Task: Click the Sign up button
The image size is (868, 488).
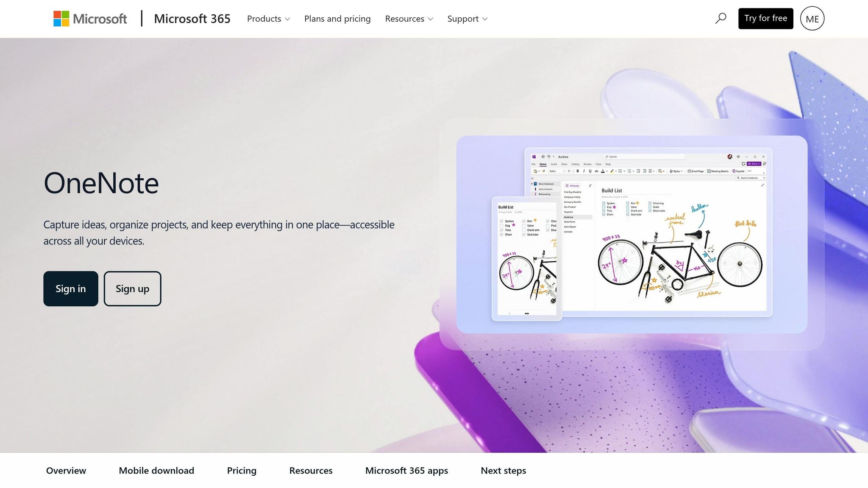Action: 132,288
